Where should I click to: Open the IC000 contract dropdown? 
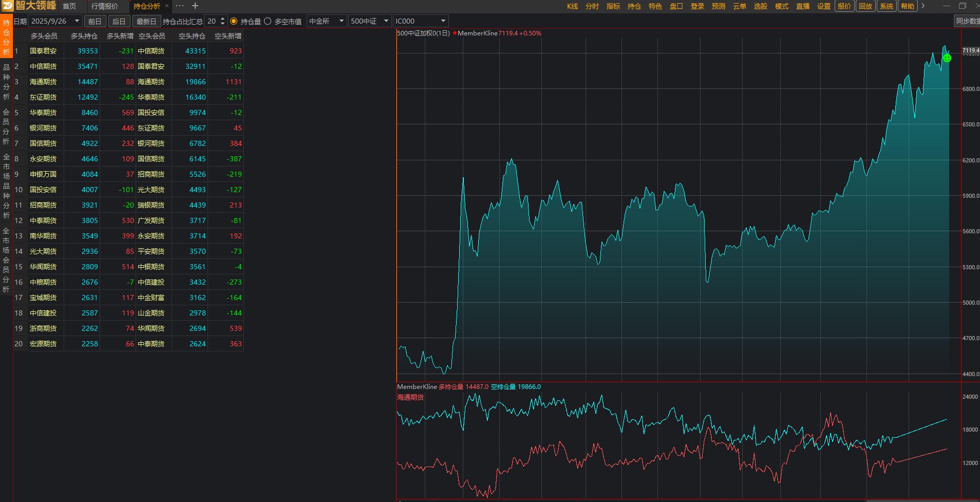pos(443,21)
